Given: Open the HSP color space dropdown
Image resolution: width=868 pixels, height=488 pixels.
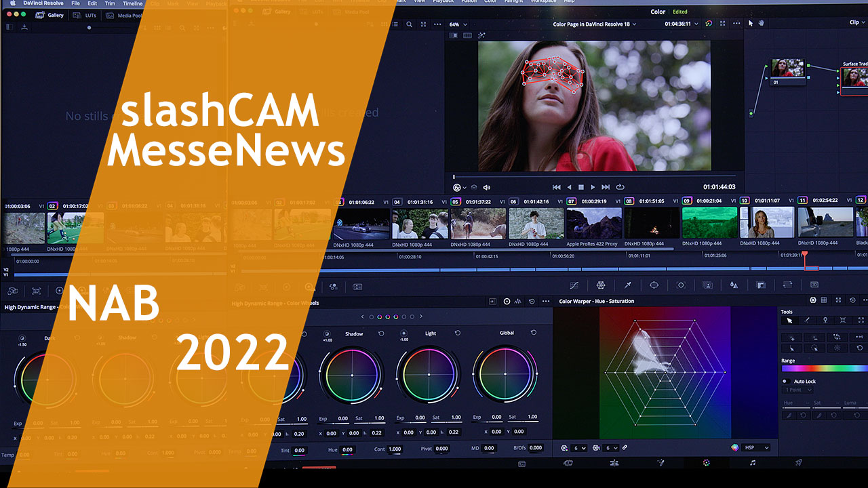Looking at the screenshot, I should pyautogui.click(x=755, y=448).
